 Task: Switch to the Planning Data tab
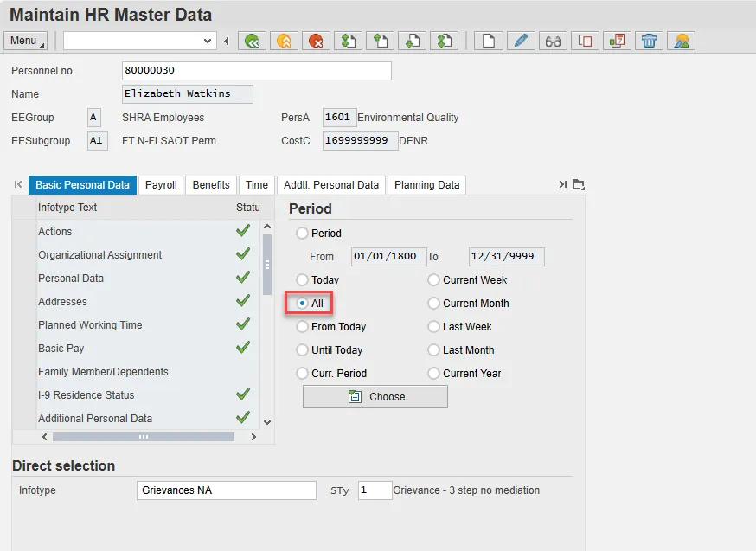pos(426,185)
